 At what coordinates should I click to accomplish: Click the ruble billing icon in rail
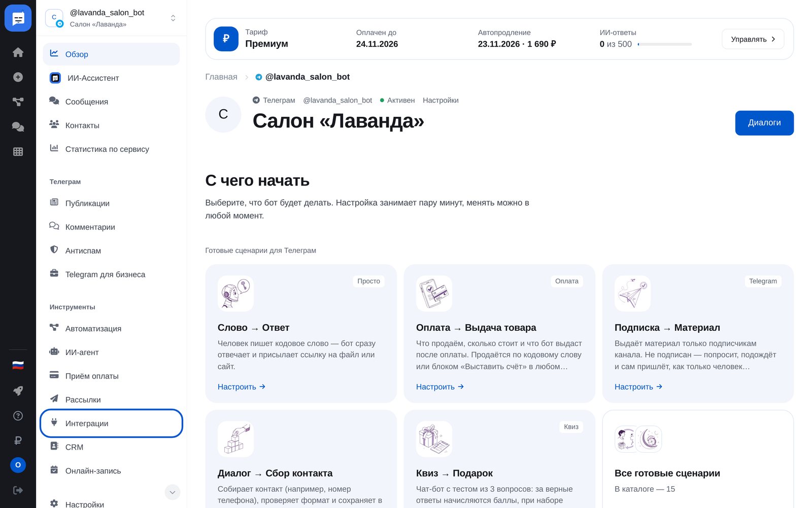18,440
